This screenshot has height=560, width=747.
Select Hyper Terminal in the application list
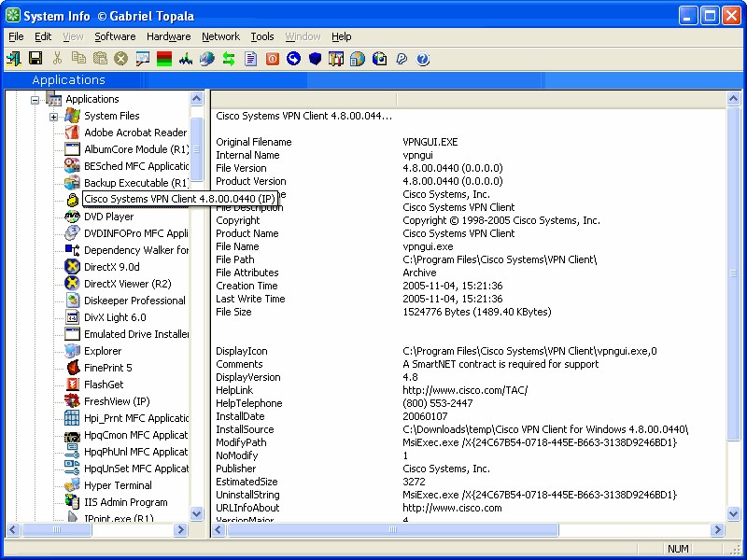coord(118,485)
